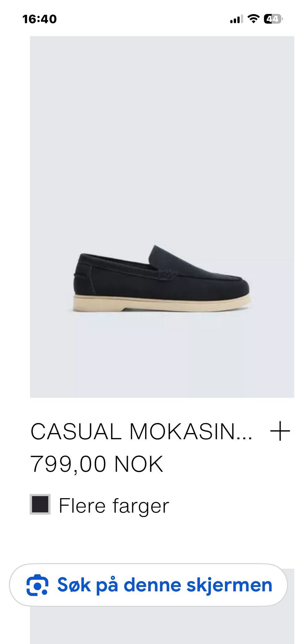Tap the Wi-Fi icon in status bar

[254, 19]
